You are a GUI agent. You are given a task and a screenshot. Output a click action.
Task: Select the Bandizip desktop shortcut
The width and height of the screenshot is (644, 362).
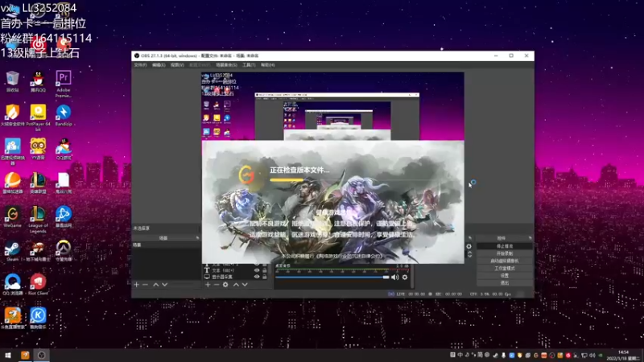click(x=64, y=115)
